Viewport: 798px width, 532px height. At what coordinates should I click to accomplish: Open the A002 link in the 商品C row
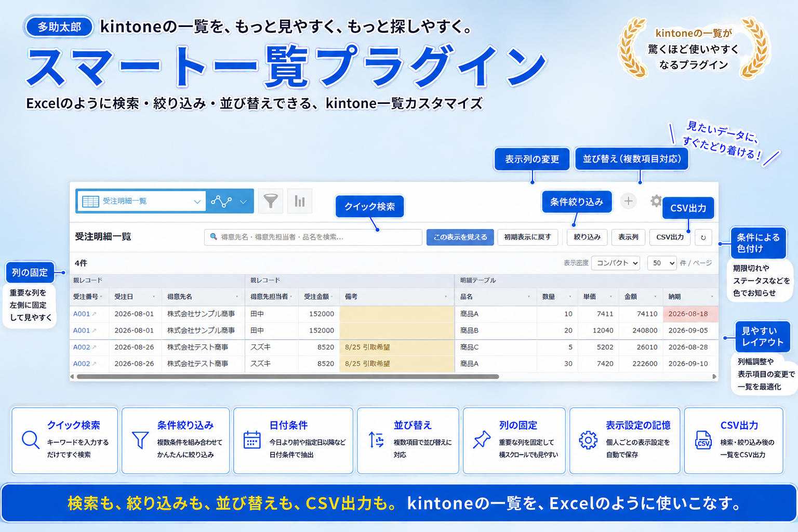coord(82,347)
